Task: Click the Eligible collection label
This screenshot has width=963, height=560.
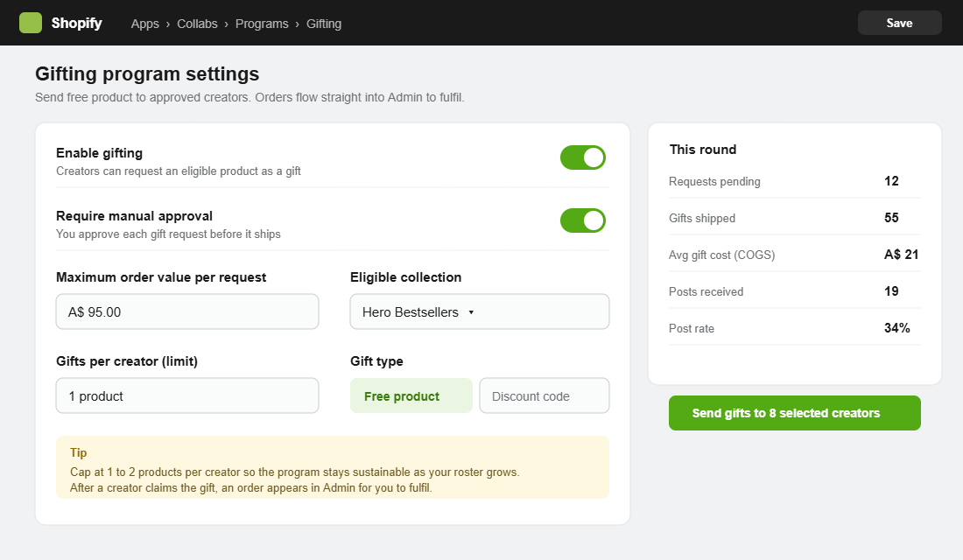Action: coord(405,276)
